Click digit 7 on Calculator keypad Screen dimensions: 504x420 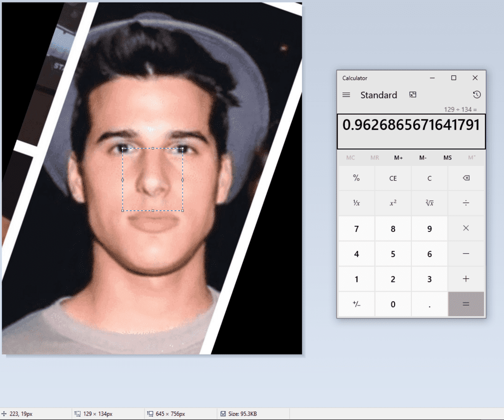[356, 228]
